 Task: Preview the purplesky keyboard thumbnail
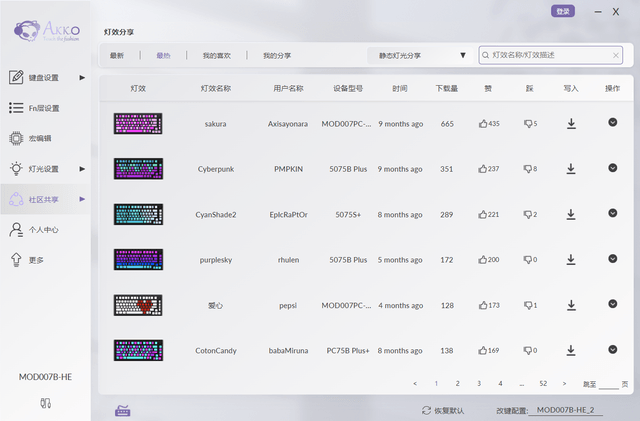click(138, 260)
